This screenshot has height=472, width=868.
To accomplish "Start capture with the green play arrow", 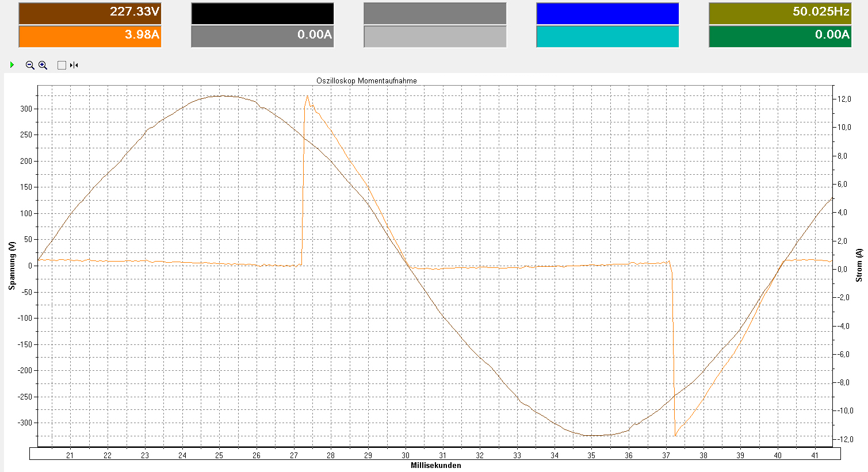I will [12, 65].
